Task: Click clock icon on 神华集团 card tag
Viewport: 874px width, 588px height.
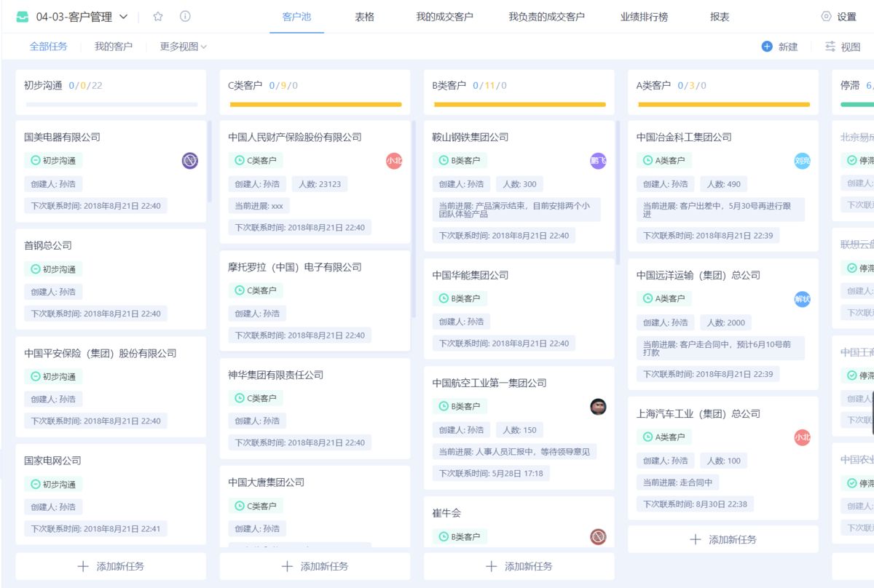Action: tap(239, 398)
